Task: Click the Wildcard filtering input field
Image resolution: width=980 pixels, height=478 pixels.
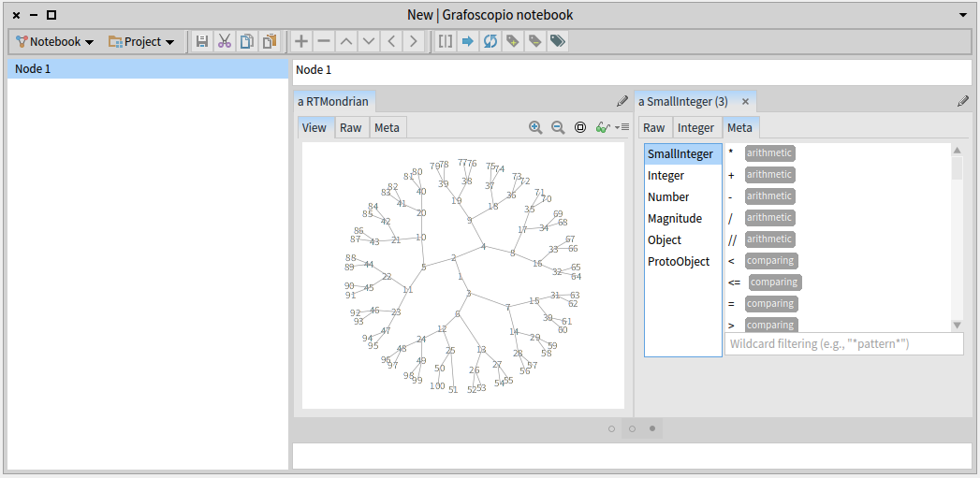Action: (843, 343)
